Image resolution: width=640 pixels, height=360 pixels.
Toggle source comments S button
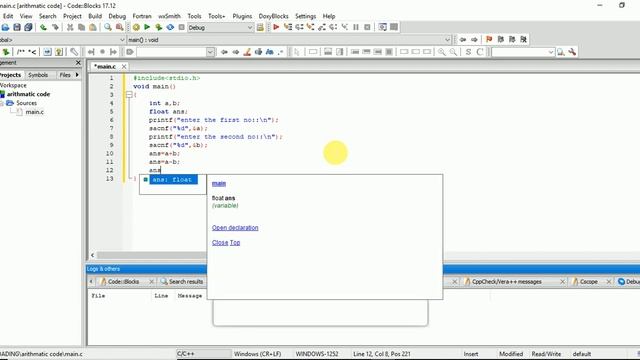468,52
